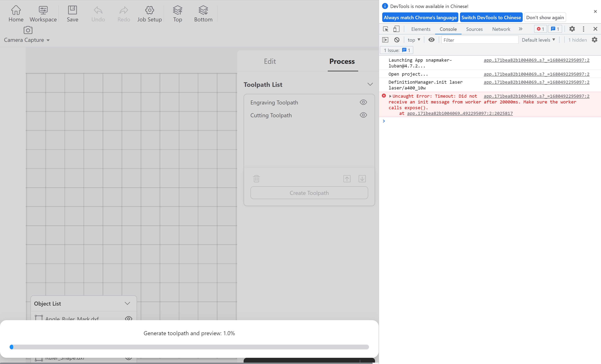
Task: Switch view to Top
Action: click(177, 13)
